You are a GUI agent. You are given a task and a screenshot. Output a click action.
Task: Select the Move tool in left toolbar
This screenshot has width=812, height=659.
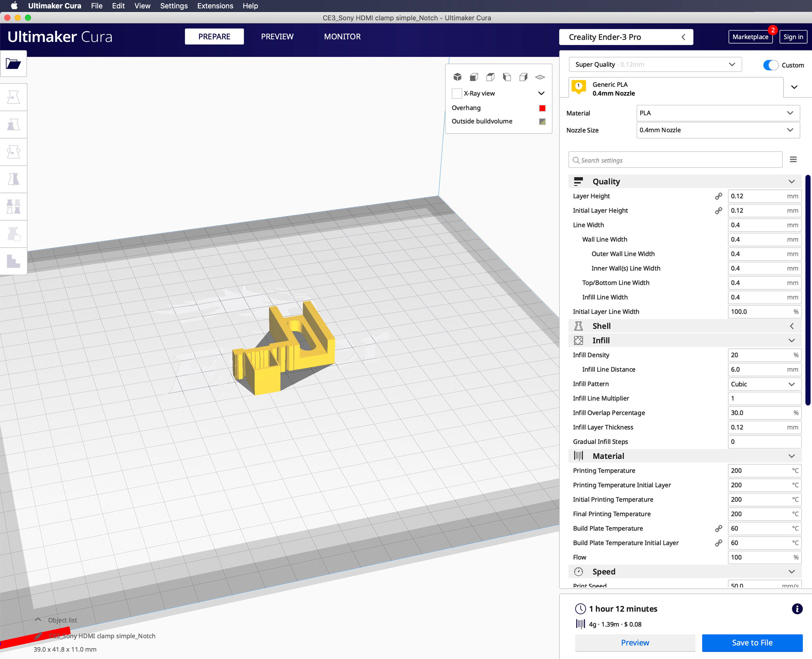pyautogui.click(x=13, y=97)
